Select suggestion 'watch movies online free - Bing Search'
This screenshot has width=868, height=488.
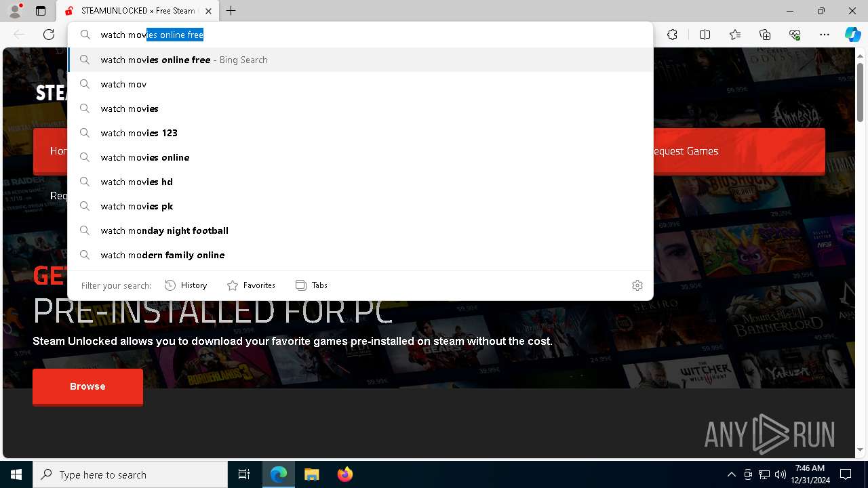coord(360,60)
